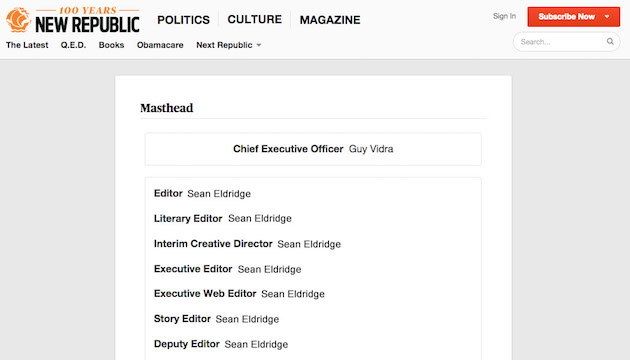Click the Masthead heading
Viewport: 630px width, 360px height.
[166, 108]
